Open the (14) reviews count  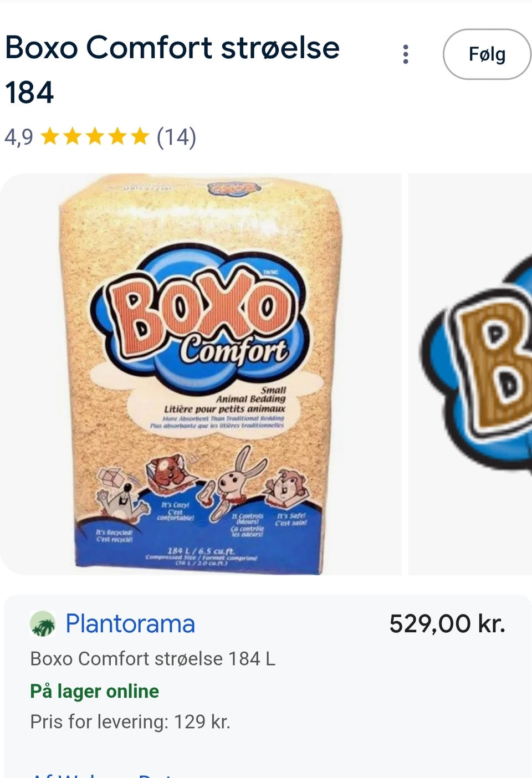pos(176,136)
